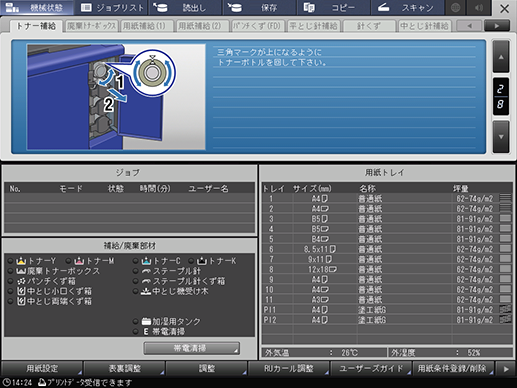517x388 pixels.
Task: Switch to the コピー copy tab
Action: click(333, 8)
